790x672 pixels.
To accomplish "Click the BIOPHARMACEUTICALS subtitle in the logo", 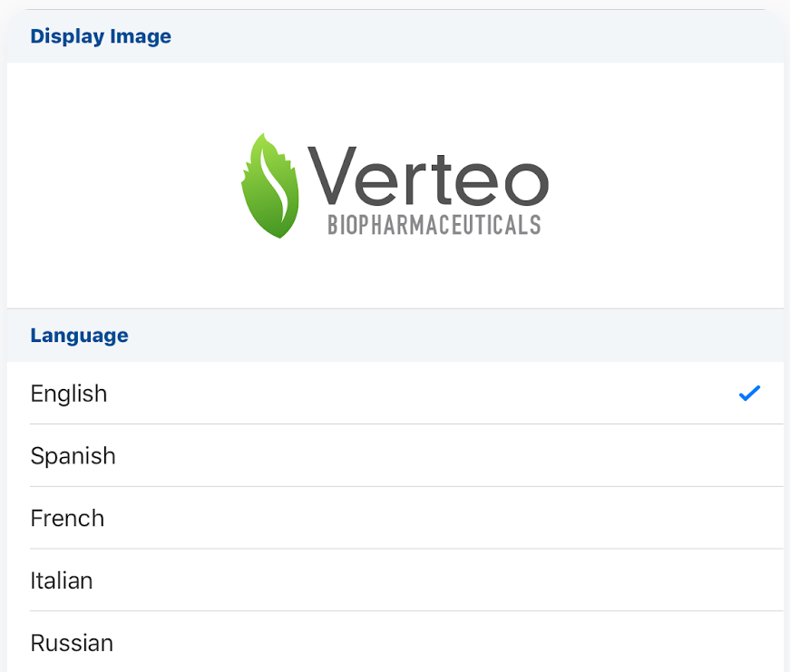I will click(x=434, y=225).
